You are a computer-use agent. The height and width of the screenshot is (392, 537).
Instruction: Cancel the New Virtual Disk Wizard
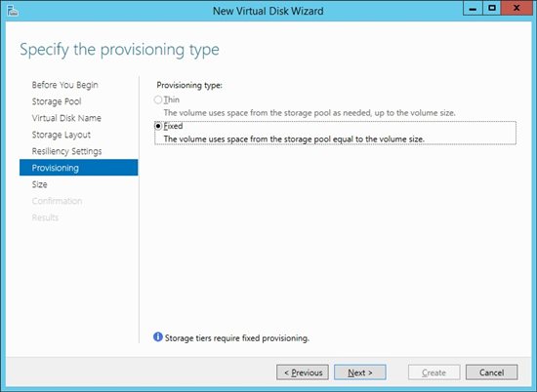tap(491, 372)
